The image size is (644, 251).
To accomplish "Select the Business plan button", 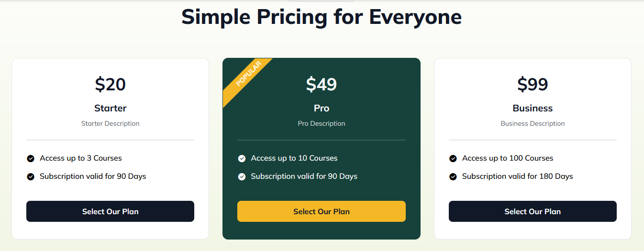I will 533,211.
